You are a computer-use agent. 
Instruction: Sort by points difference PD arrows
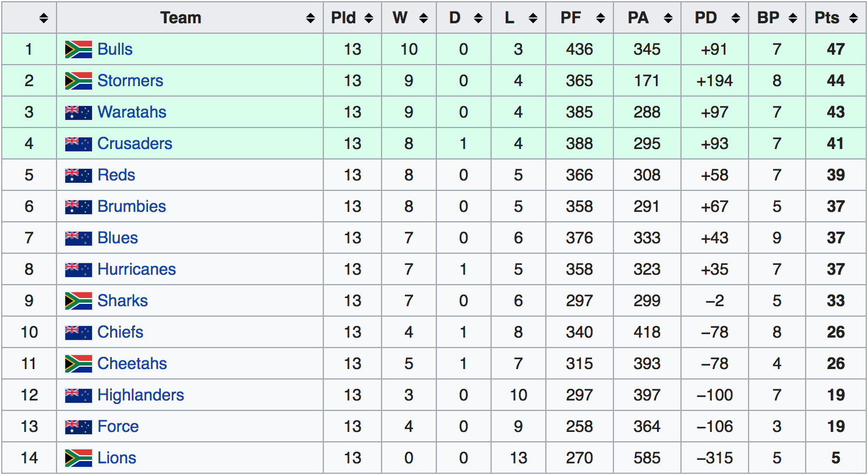coord(736,18)
